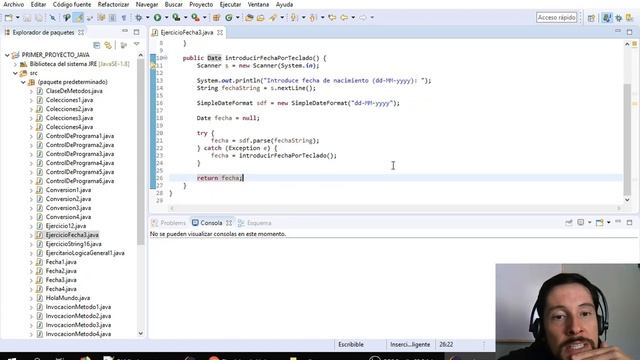Click Collapse All in package explorer
This screenshot has height=360, width=640.
(97, 45)
